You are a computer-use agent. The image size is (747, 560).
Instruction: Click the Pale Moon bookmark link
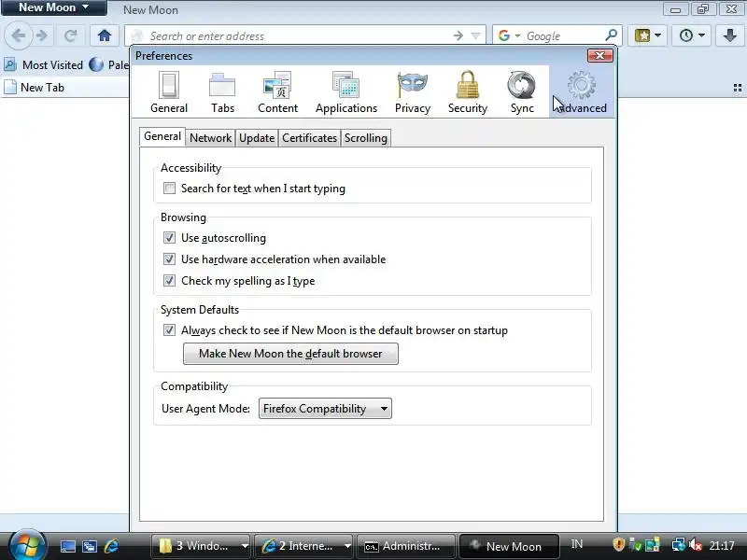[109, 64]
